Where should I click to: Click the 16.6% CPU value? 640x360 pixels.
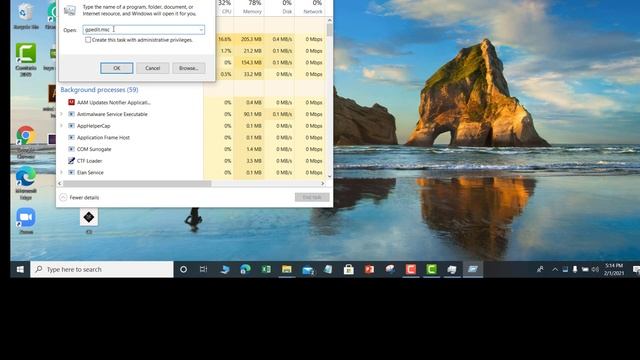(x=224, y=39)
